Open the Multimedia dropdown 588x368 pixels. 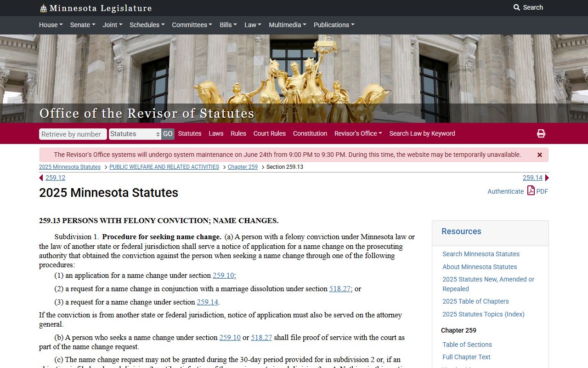click(288, 25)
